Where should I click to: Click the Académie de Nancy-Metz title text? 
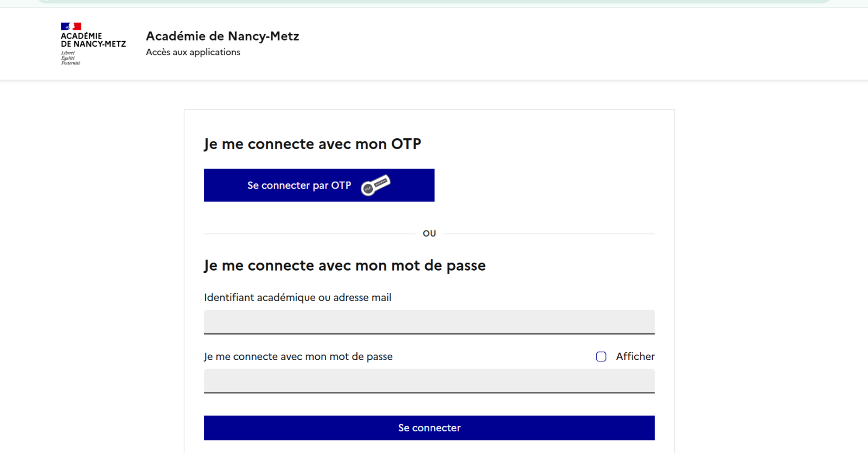tap(222, 36)
